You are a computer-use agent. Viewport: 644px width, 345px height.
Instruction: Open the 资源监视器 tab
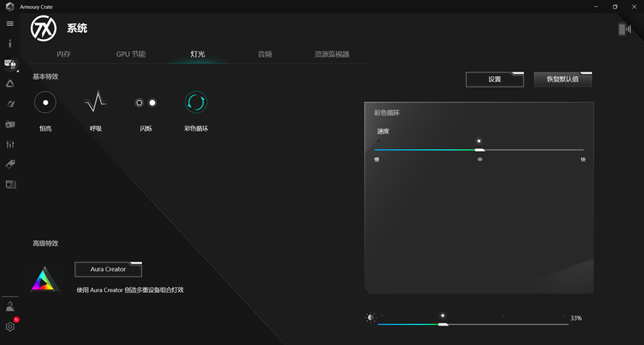point(332,54)
